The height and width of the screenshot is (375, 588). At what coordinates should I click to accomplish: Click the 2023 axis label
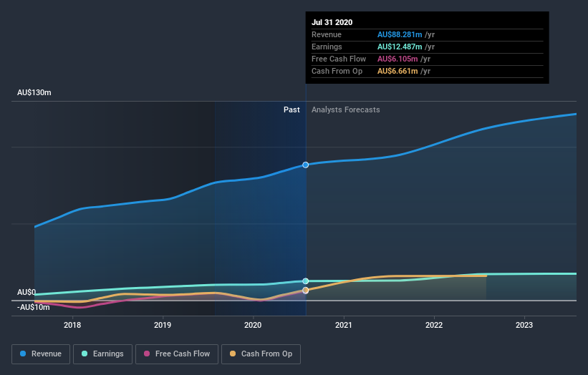pyautogui.click(x=524, y=325)
